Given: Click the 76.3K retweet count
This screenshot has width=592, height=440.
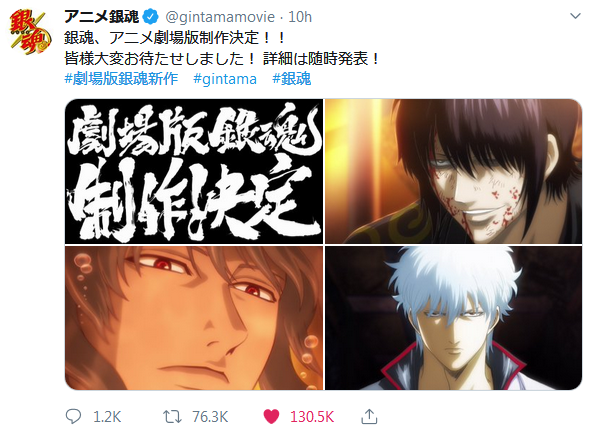Looking at the screenshot, I should [210, 417].
